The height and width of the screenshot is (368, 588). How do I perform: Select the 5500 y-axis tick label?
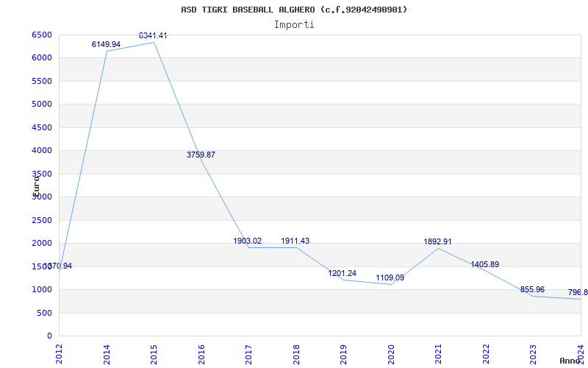(x=42, y=81)
